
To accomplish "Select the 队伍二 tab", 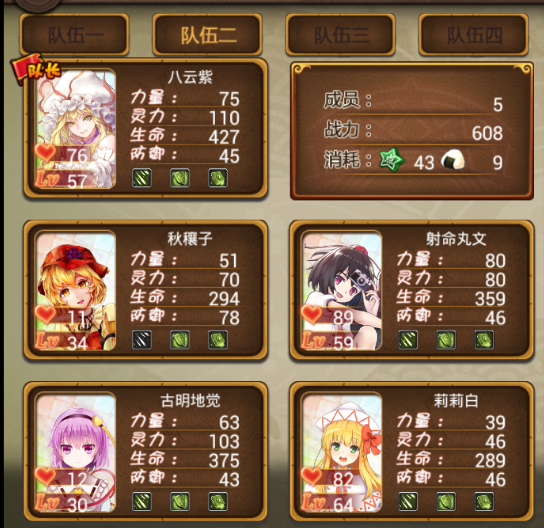I will coord(207,35).
